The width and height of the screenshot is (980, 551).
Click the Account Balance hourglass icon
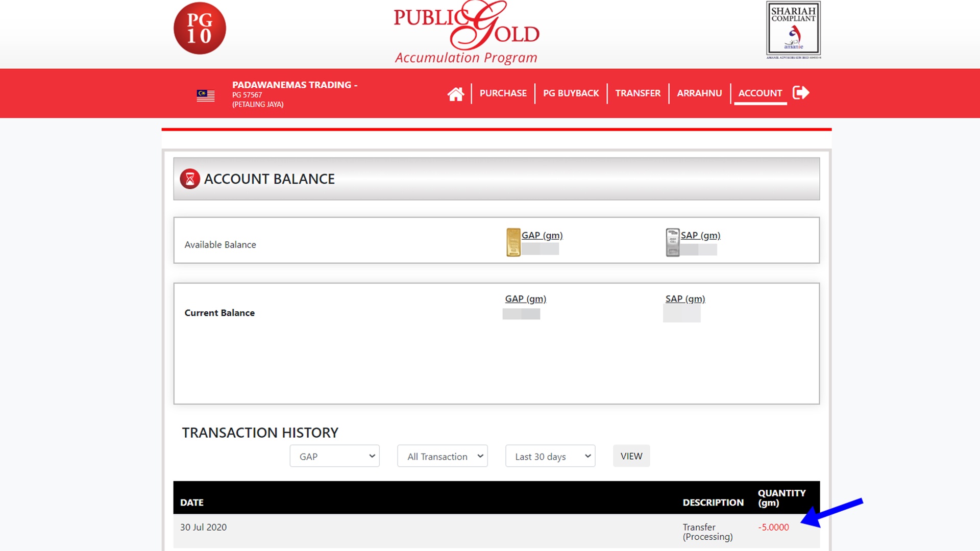[190, 179]
